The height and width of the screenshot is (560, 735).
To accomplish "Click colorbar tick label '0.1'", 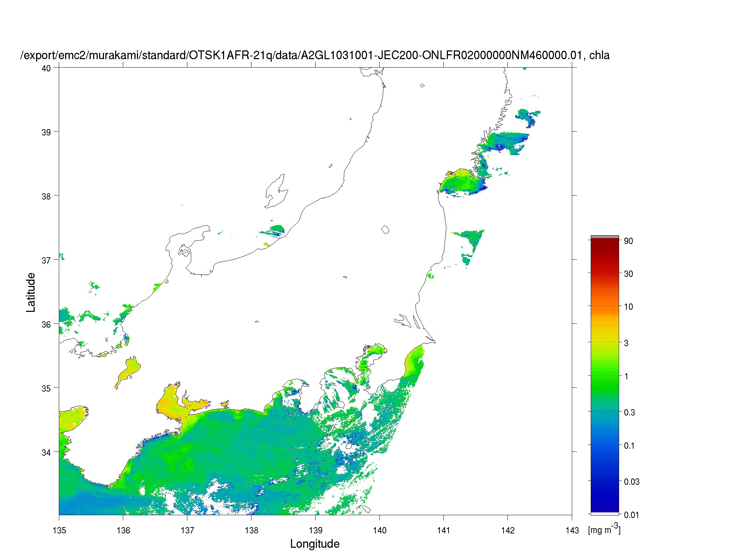I will [x=629, y=446].
